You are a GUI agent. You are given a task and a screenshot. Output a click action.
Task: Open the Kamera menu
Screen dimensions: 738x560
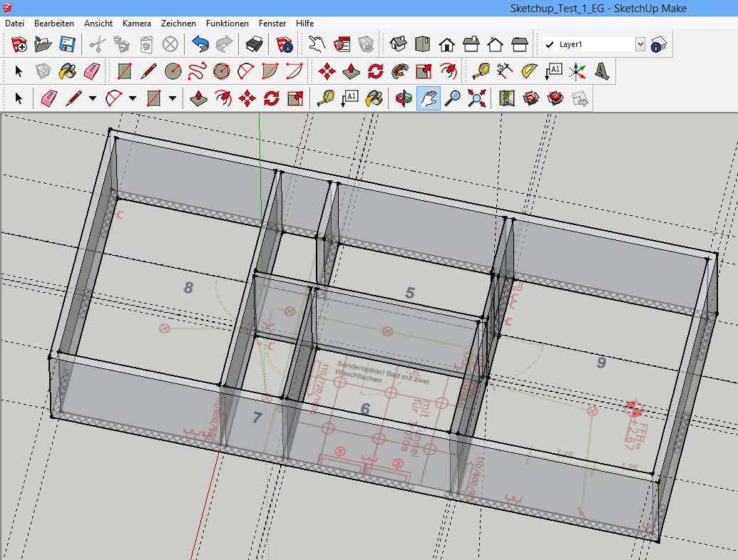(136, 23)
